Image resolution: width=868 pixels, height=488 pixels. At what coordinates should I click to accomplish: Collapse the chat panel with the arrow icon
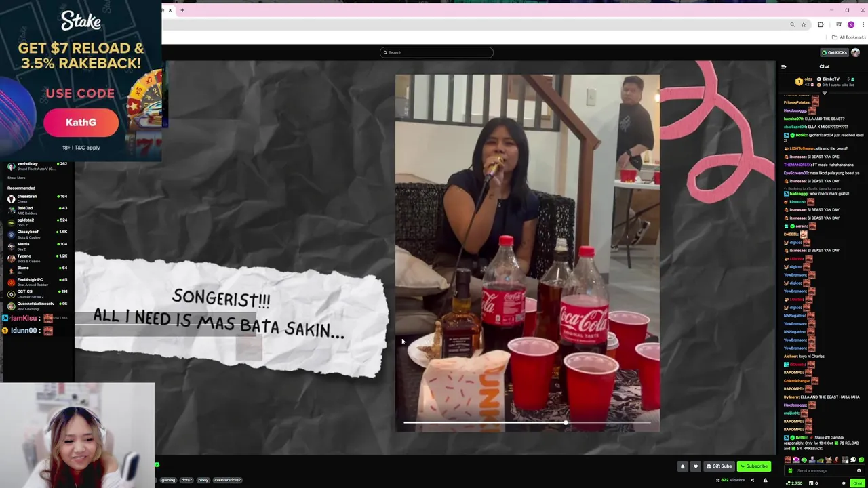point(784,66)
